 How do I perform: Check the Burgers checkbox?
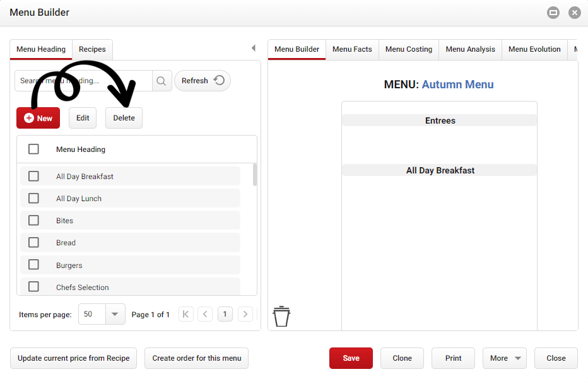pyautogui.click(x=33, y=265)
